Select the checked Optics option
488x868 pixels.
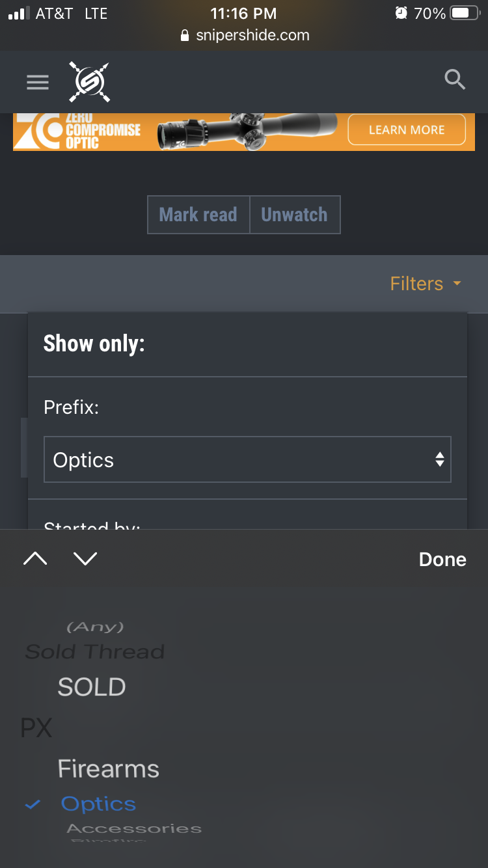tap(98, 804)
